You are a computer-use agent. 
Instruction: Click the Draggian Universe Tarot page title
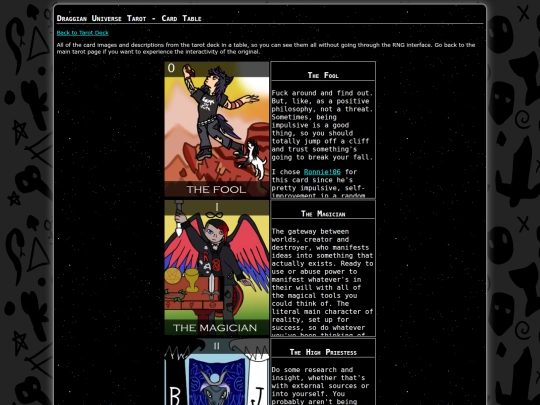129,18
